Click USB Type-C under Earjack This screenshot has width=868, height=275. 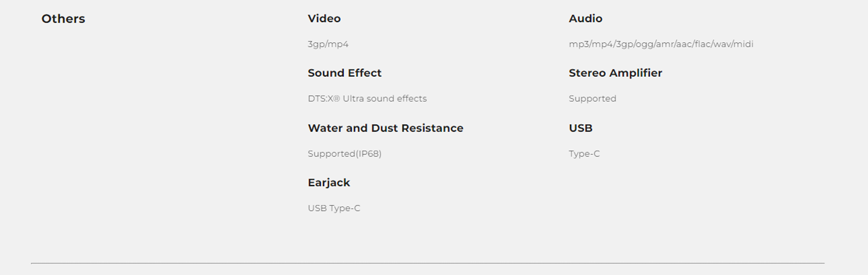pyautogui.click(x=334, y=208)
